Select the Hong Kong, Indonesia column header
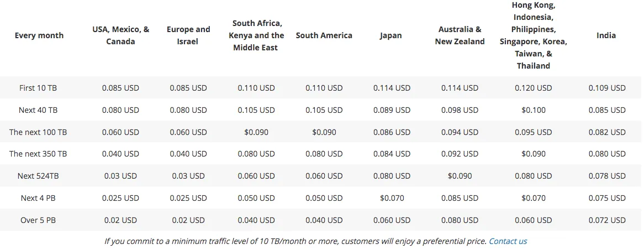 click(x=534, y=35)
